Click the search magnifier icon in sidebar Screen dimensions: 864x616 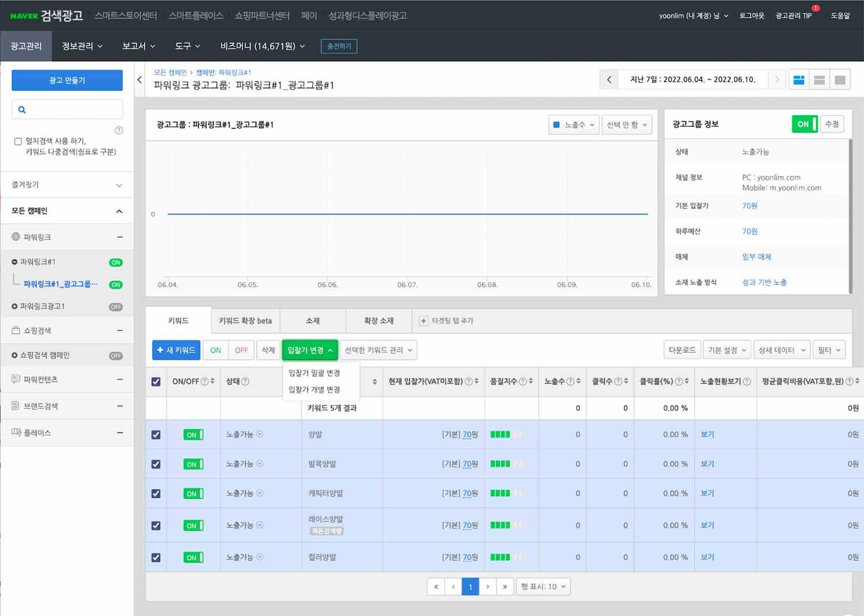click(x=22, y=109)
